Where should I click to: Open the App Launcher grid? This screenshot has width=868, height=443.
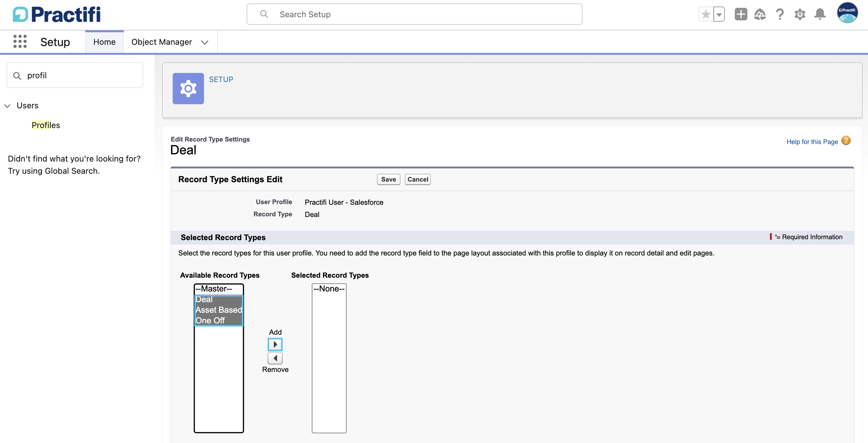coord(20,41)
